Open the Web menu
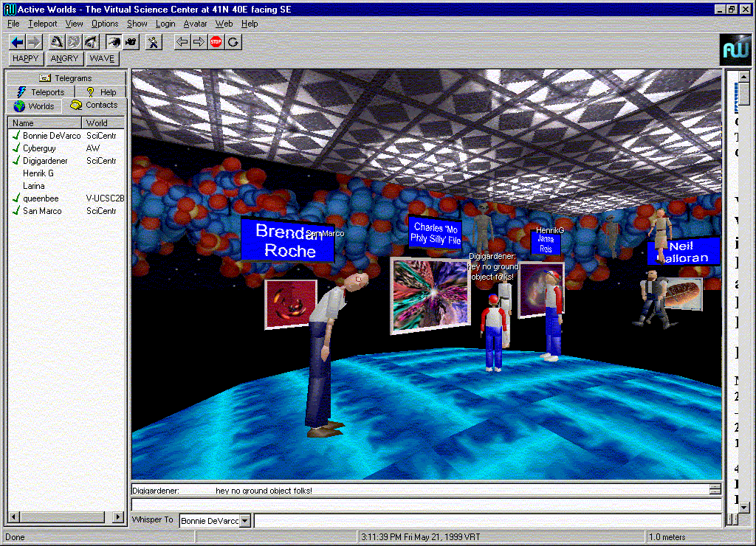This screenshot has width=756, height=546. (x=224, y=24)
